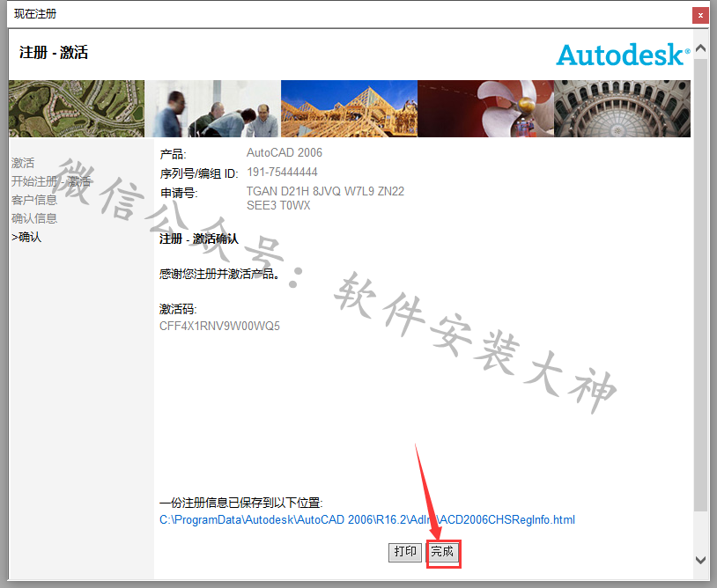Click the office meeting banner image

coord(212,109)
